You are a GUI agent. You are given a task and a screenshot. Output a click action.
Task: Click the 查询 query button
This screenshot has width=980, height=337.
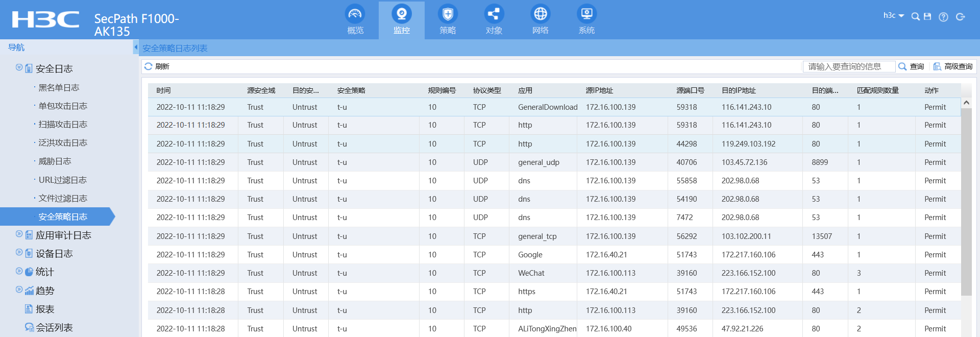pyautogui.click(x=911, y=66)
